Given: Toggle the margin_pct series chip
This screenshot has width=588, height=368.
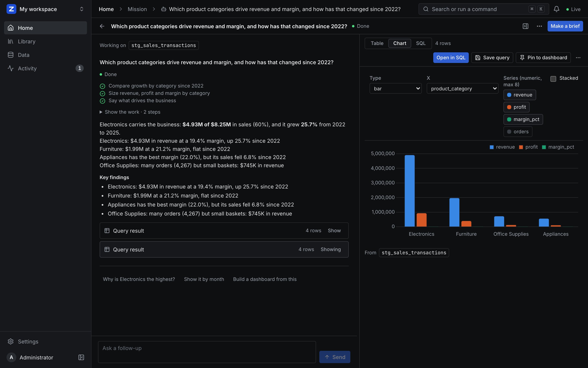Looking at the screenshot, I should click(x=523, y=119).
